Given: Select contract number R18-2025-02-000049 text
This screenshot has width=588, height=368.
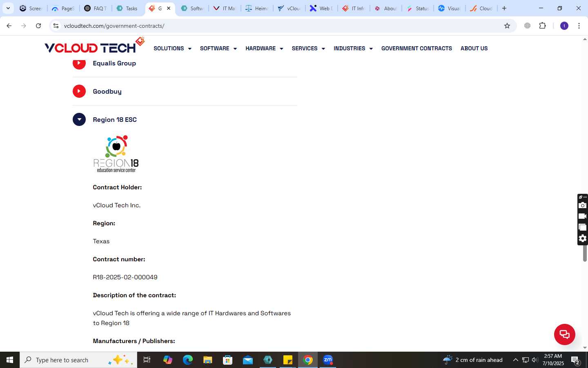Looking at the screenshot, I should tap(125, 277).
